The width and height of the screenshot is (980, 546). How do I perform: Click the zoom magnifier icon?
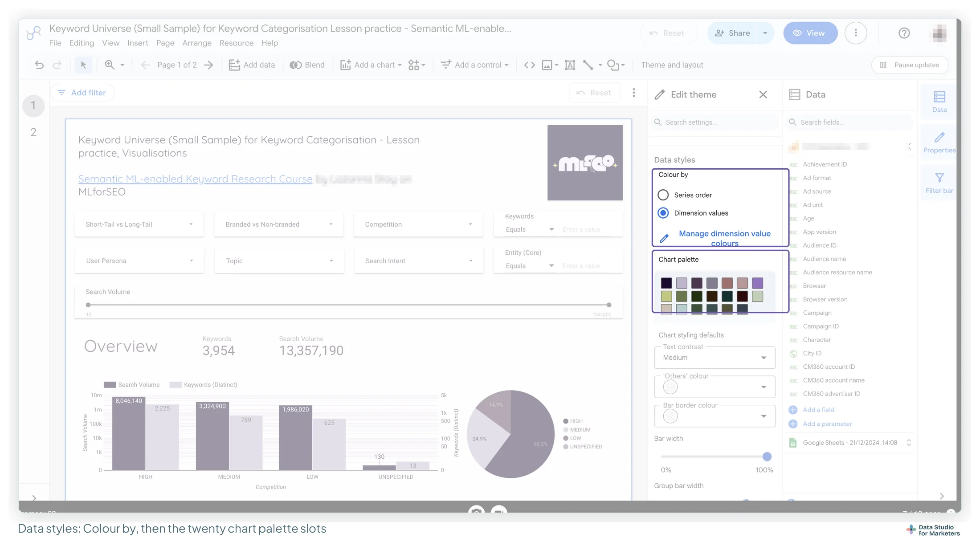pyautogui.click(x=110, y=65)
